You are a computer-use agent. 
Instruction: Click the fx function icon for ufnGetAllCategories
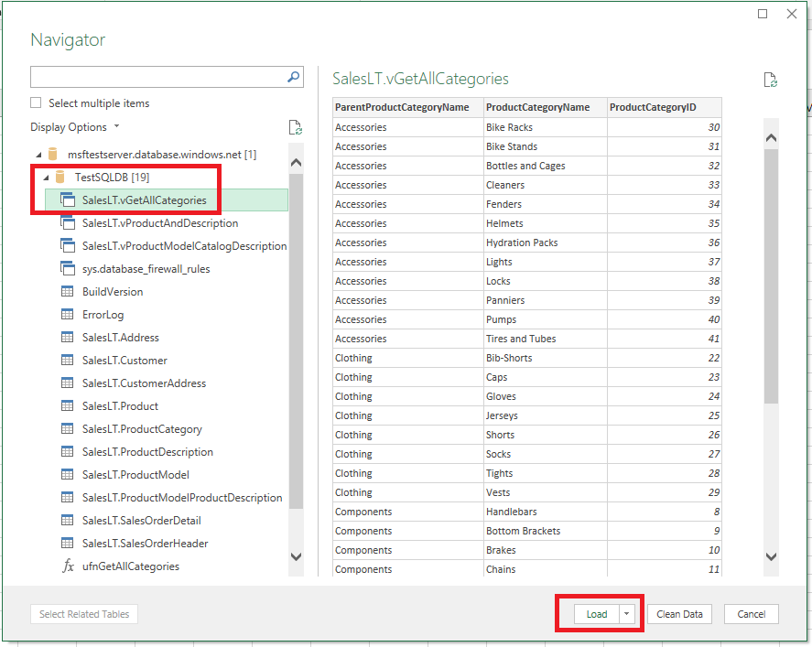68,566
